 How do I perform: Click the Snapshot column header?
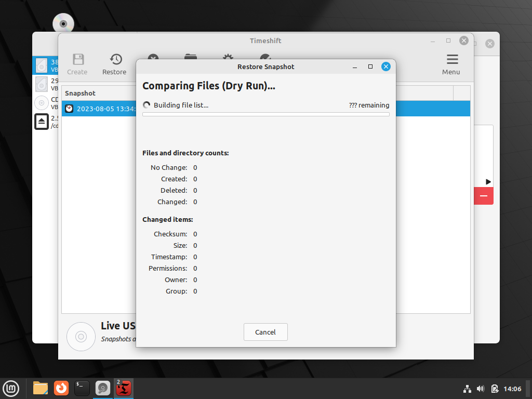click(80, 94)
